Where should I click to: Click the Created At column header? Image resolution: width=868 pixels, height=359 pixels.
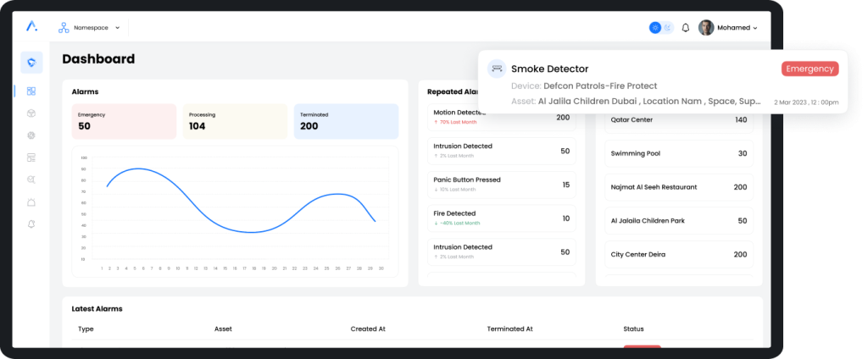click(368, 329)
